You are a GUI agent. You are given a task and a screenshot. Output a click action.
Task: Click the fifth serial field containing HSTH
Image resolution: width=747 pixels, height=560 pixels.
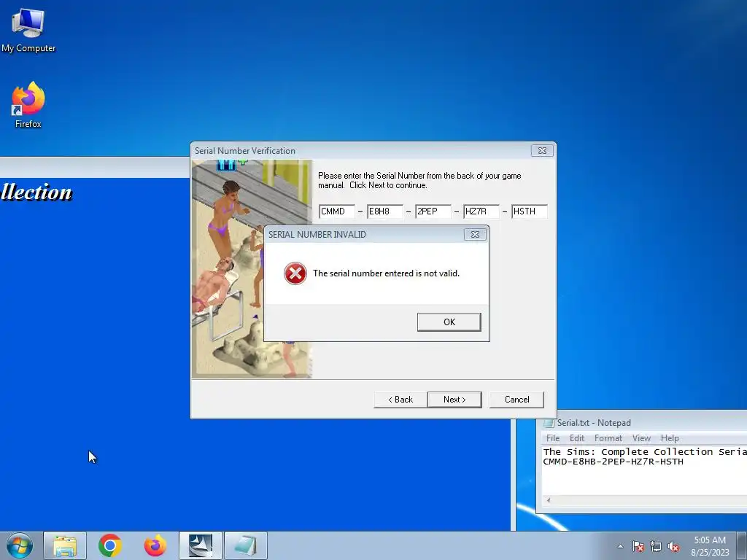click(x=530, y=211)
